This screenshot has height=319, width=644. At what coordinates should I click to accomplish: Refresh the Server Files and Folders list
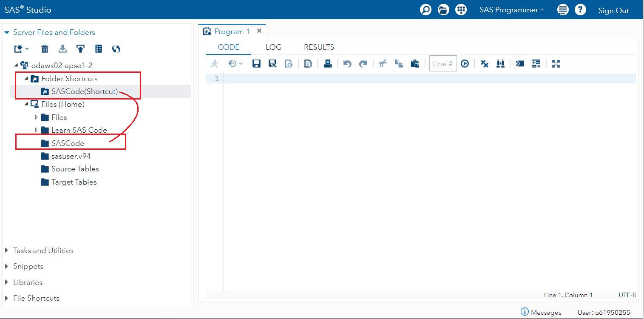pos(116,48)
